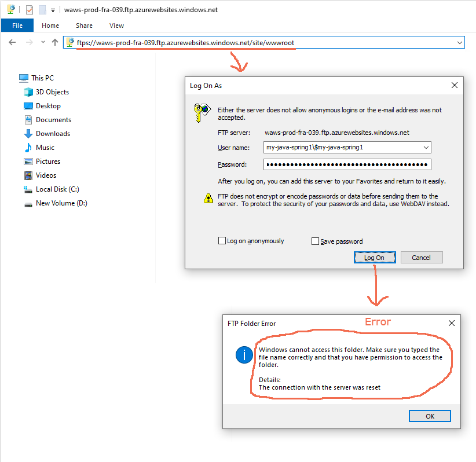This screenshot has height=462, width=476.
Task: Expand the User name dropdown arrow
Action: tap(426, 148)
